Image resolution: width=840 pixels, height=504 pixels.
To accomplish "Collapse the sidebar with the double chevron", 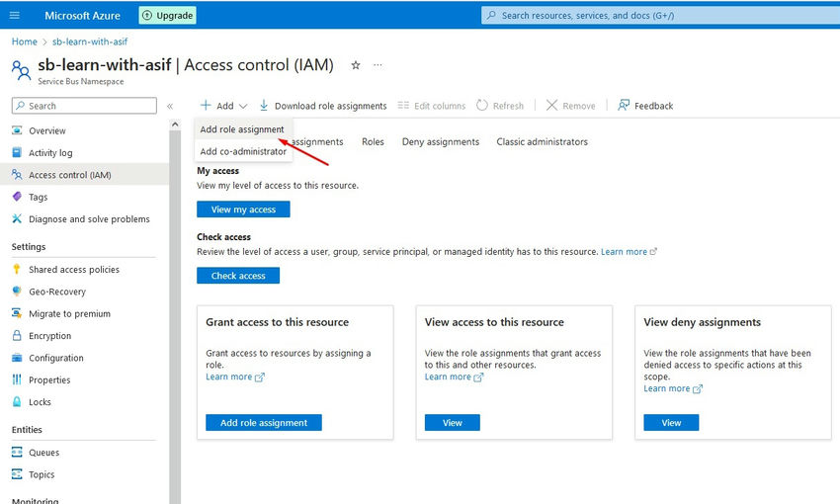I will pos(170,106).
